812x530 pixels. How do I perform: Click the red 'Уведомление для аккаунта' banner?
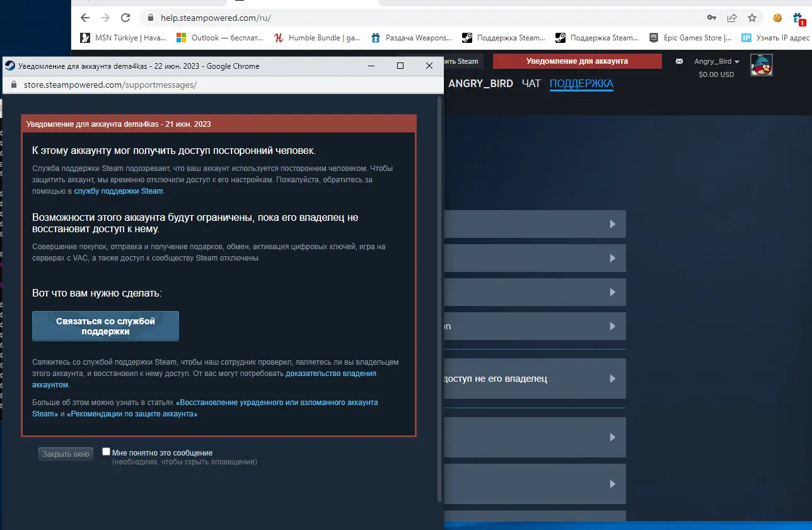tap(577, 61)
